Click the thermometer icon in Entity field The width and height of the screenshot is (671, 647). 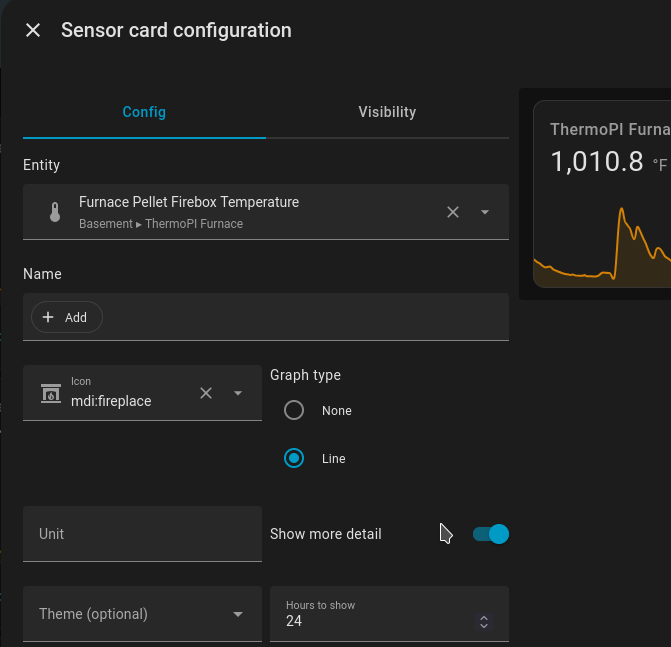tap(54, 212)
